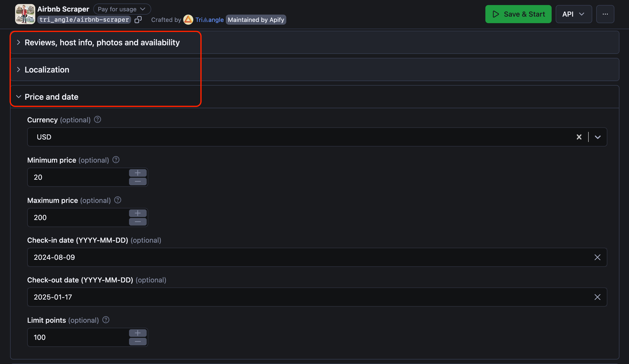
Task: Collapse the Price and date section
Action: [19, 96]
